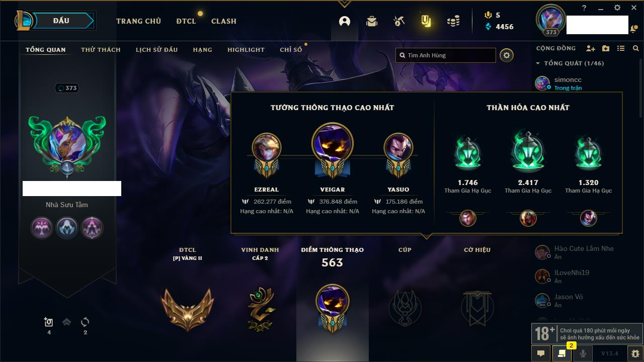Search the friends list magnifier icon
The image size is (644, 362).
(x=636, y=48)
